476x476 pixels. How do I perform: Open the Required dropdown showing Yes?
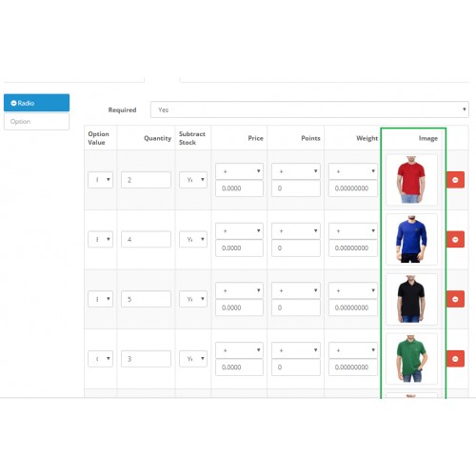coord(309,109)
